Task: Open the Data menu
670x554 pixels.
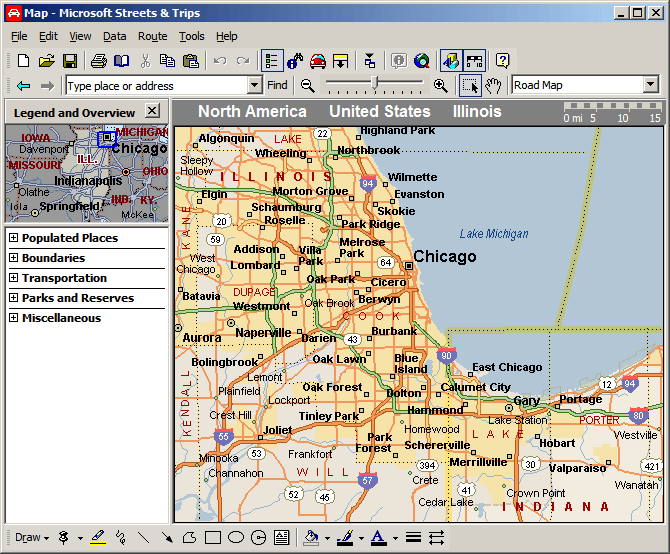Action: pyautogui.click(x=115, y=37)
